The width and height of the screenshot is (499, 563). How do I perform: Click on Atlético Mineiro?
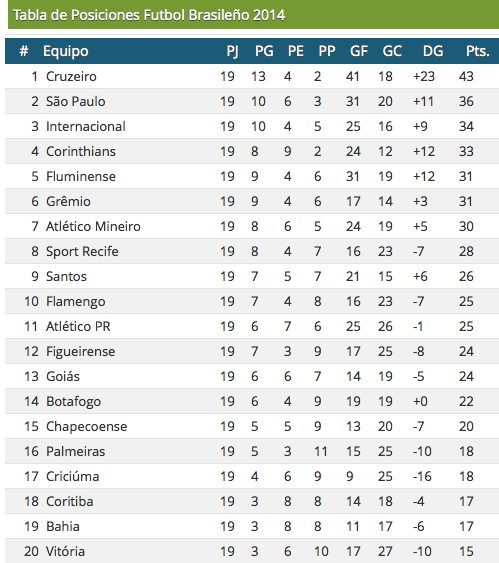click(93, 227)
